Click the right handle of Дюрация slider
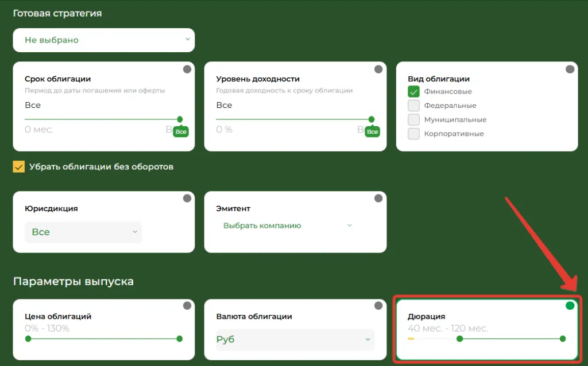588x366 pixels. point(563,339)
